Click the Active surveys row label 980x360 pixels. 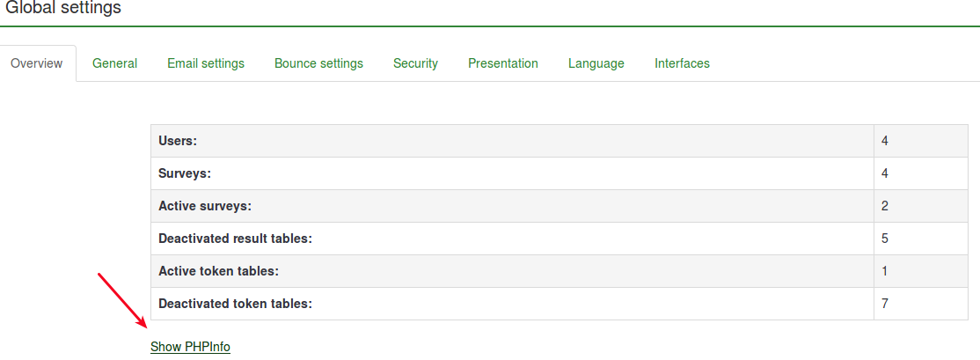click(205, 206)
